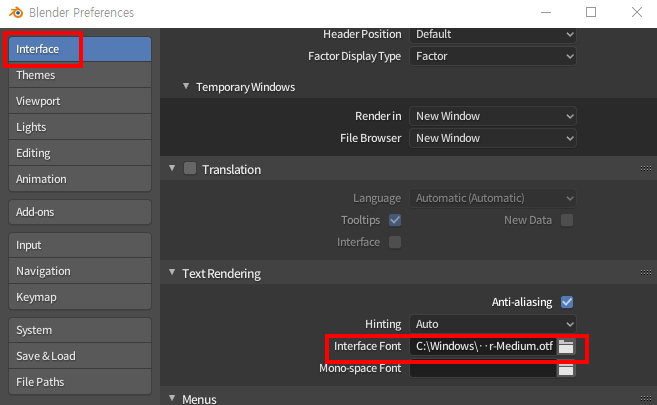Open the Add-ons section
The image size is (657, 405).
pos(80,212)
